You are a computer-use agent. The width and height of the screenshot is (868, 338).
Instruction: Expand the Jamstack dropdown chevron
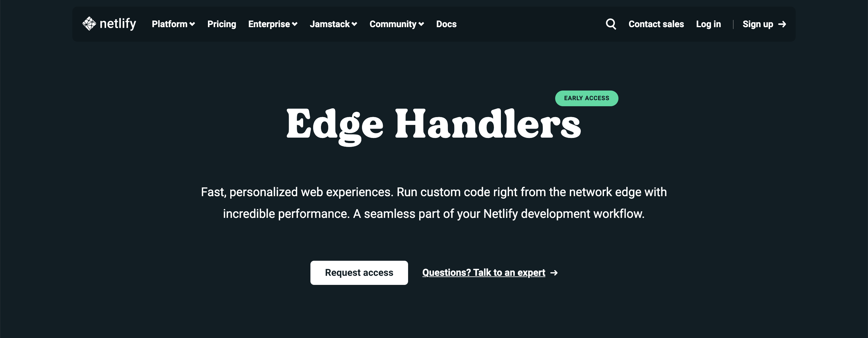tap(354, 24)
